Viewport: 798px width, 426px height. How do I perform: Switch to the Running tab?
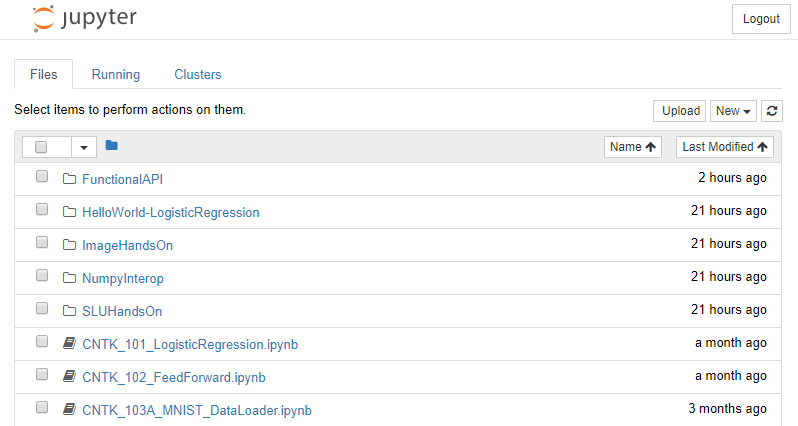pyautogui.click(x=116, y=74)
